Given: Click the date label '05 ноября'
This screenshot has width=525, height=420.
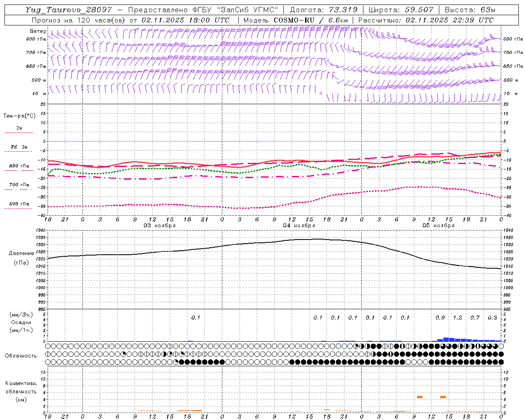Looking at the screenshot, I should coord(438,226).
